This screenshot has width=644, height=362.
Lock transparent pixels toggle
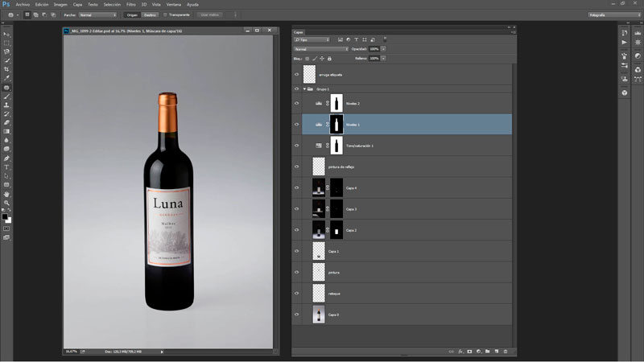(308, 59)
